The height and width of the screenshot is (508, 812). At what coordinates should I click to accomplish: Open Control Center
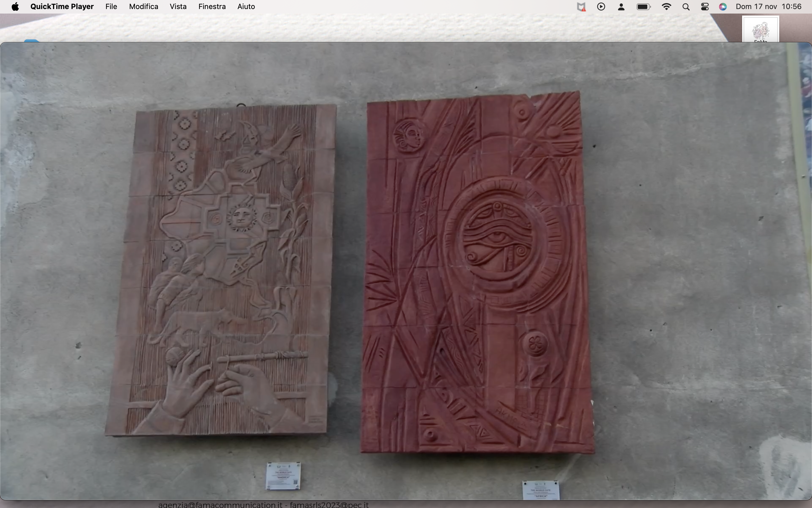pos(705,7)
